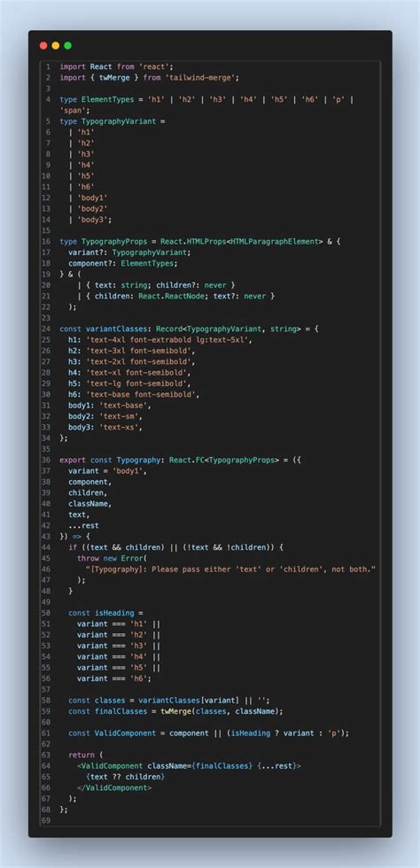Select line number 36 in the gutter
Screen dimensions: 420x868
46,460
